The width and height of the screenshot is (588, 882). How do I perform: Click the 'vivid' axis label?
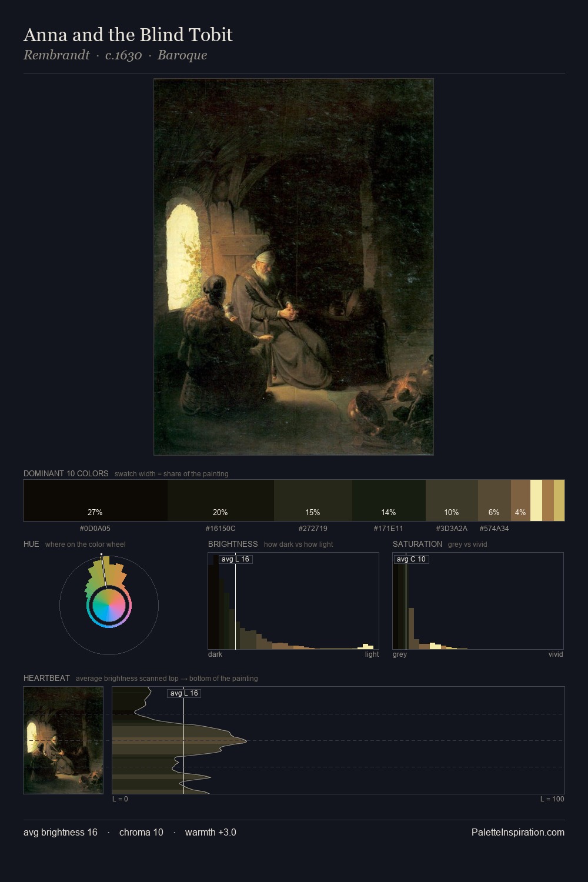pyautogui.click(x=556, y=654)
